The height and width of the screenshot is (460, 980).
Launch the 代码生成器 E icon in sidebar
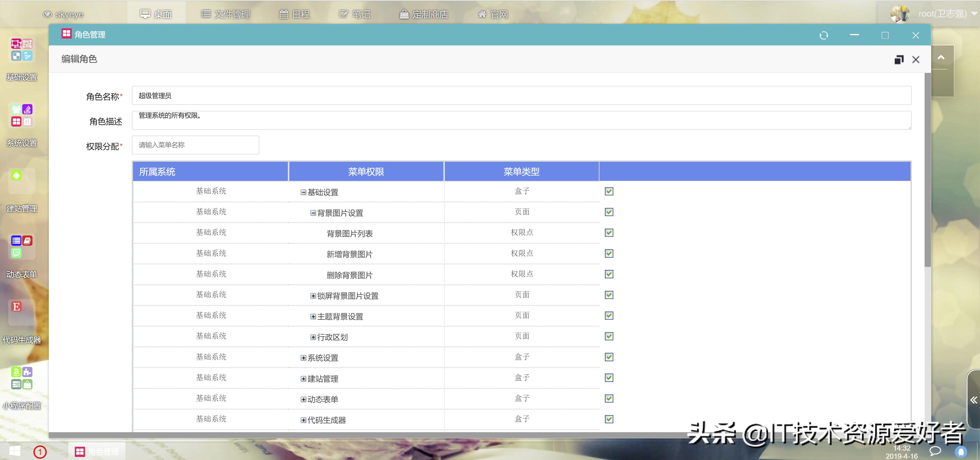(x=16, y=307)
